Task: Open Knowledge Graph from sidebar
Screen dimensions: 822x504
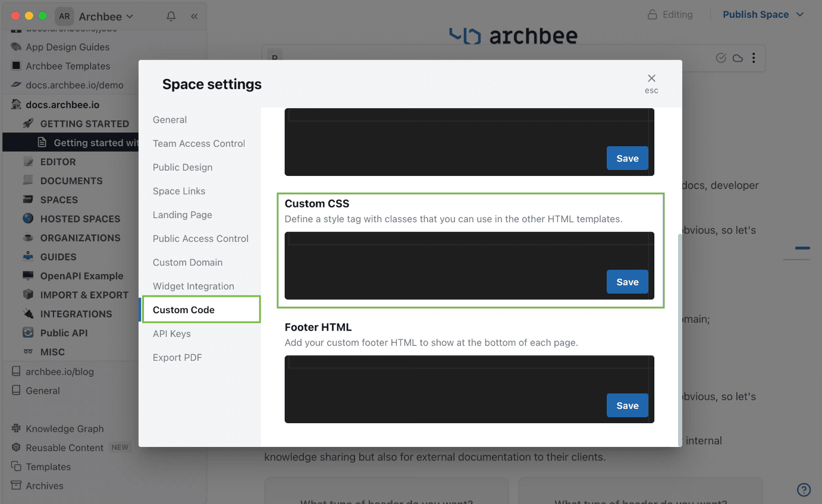Action: 64,429
